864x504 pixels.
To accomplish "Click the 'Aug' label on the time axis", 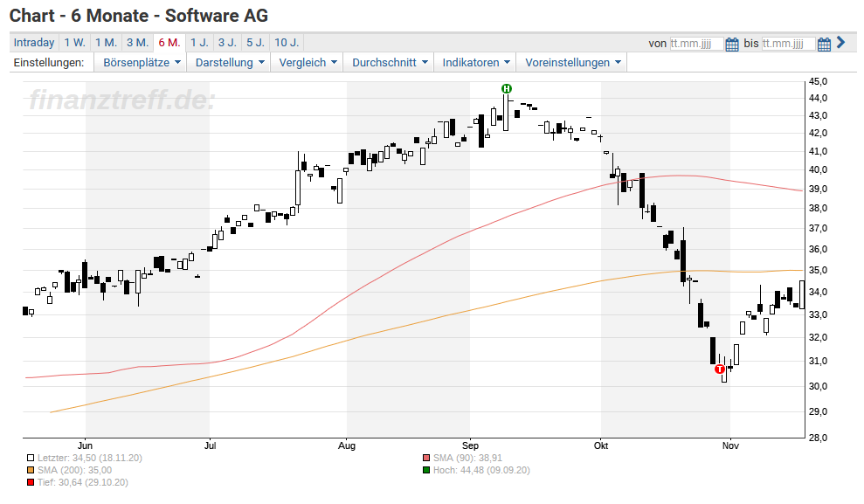I will coord(347,445).
